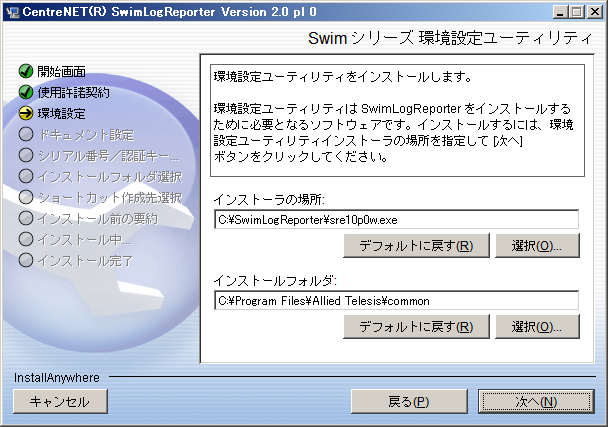
Task: Click the Swim シリーズ 環境設定ユーティリティ heading
Action: point(450,38)
